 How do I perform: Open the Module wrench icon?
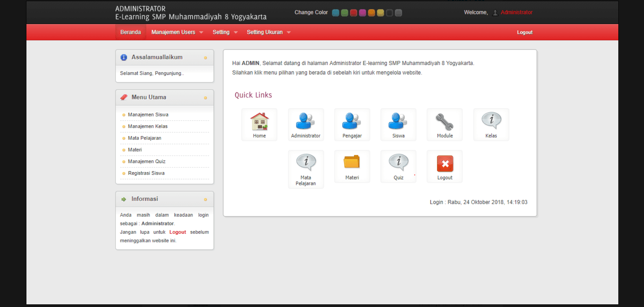pos(445,125)
